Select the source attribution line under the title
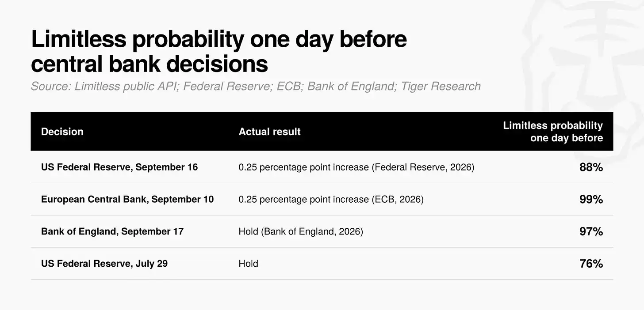 pyautogui.click(x=256, y=86)
